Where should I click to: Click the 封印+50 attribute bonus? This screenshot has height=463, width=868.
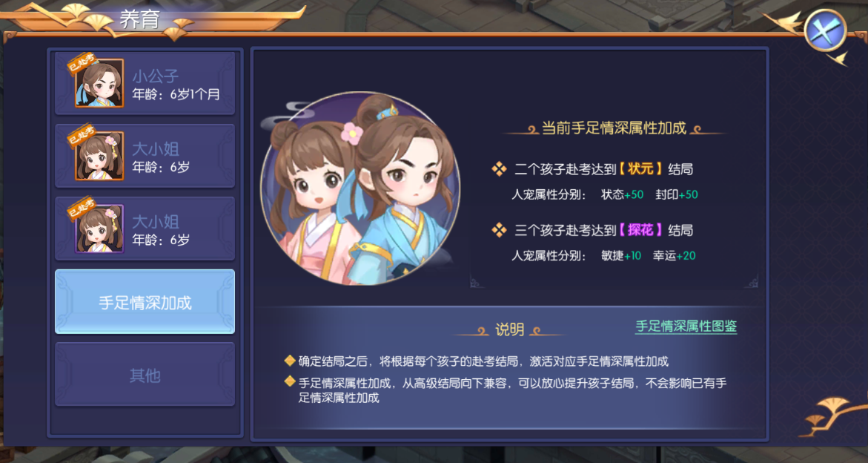(x=677, y=195)
